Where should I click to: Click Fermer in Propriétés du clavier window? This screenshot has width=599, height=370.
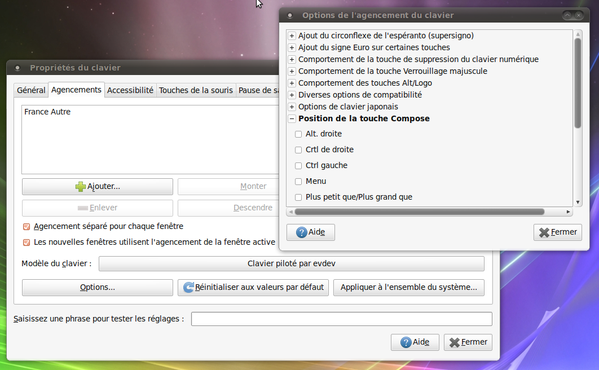(x=468, y=342)
